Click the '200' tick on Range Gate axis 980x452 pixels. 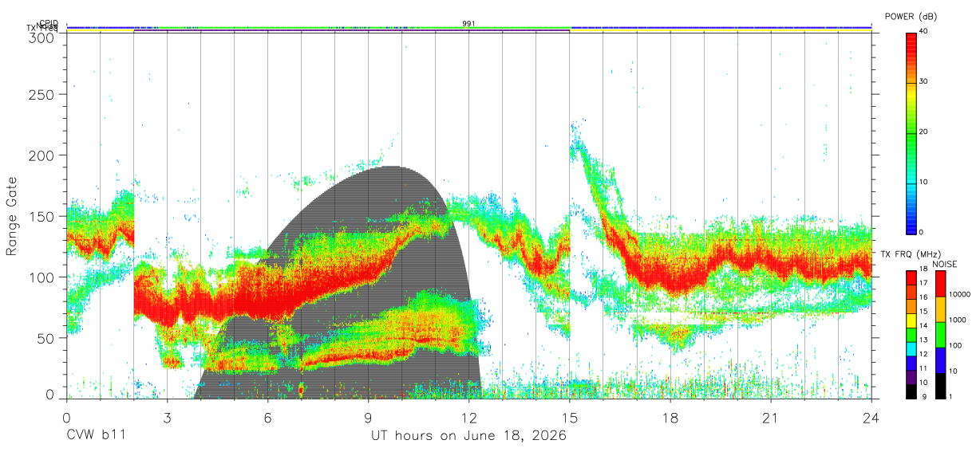click(x=42, y=155)
